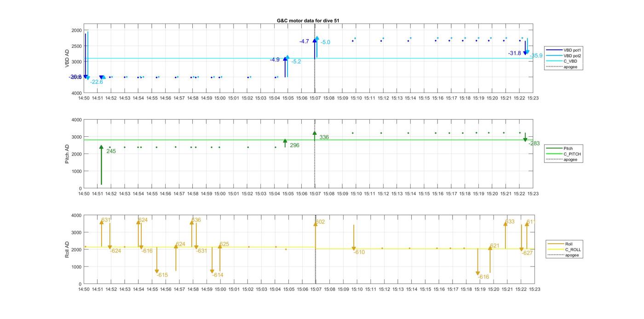Click the '14:50' tick on the Pitch plot
644x319 pixels.
(84, 194)
